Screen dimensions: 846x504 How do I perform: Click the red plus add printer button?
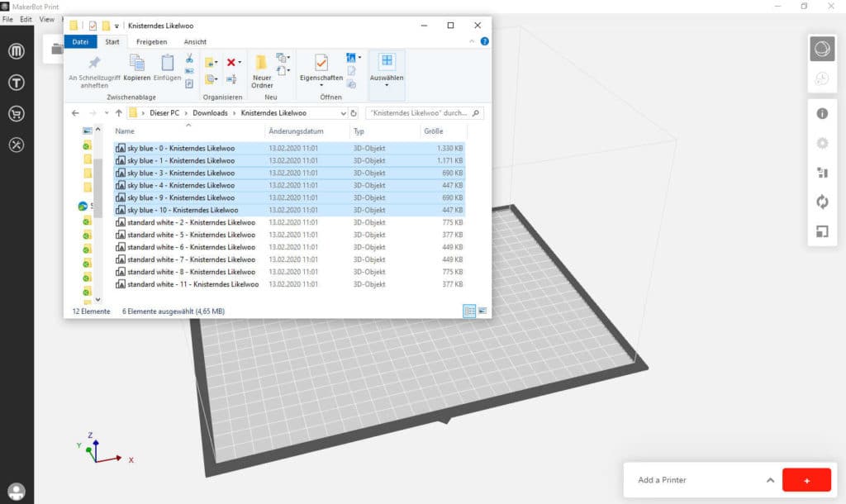click(x=806, y=480)
